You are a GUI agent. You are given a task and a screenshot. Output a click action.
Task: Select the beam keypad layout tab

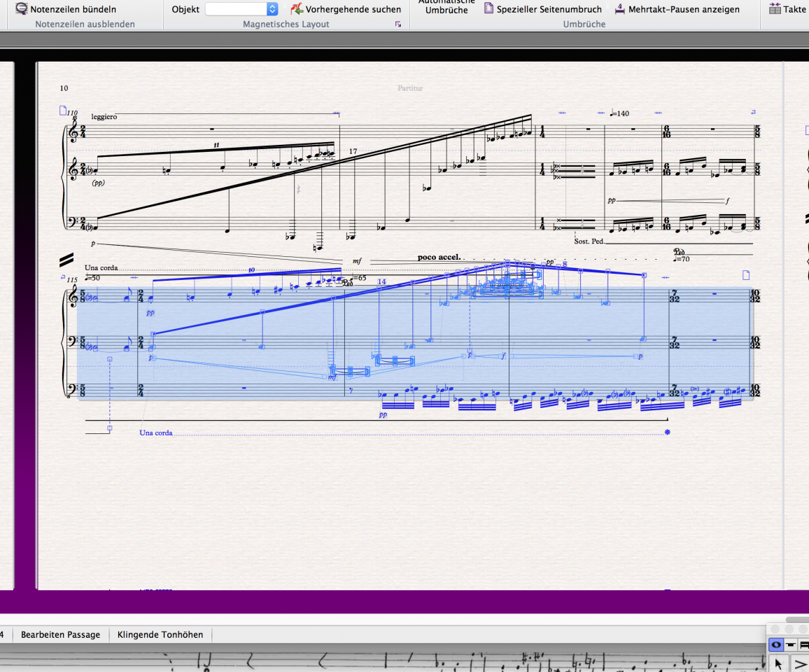coord(804,644)
